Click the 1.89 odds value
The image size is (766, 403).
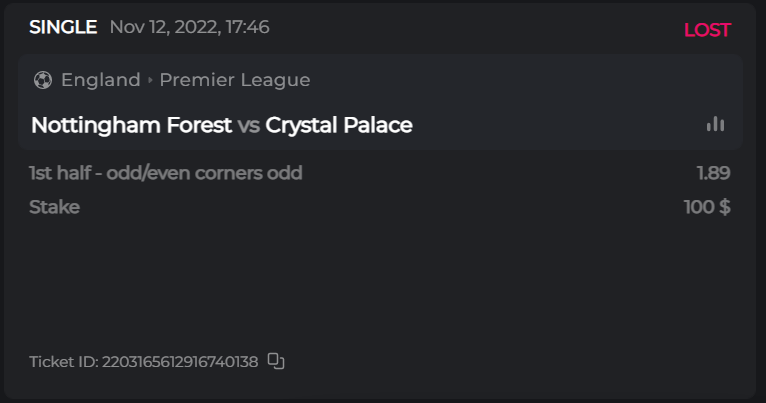pyautogui.click(x=713, y=173)
